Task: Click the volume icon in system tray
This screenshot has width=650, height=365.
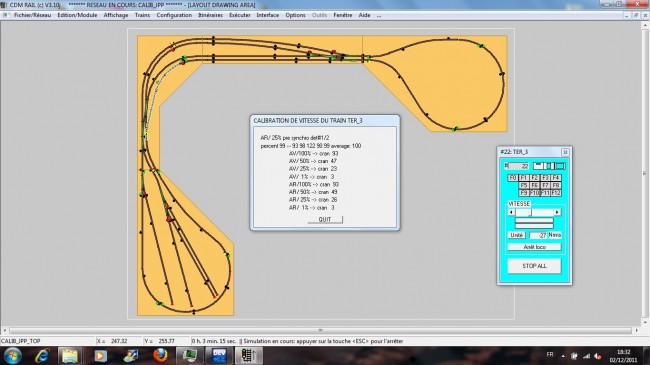Action: [597, 356]
